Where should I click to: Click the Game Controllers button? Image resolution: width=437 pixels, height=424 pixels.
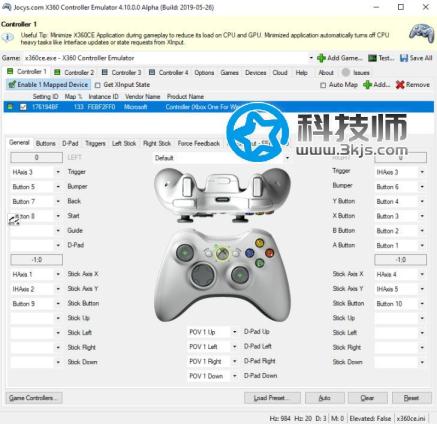click(x=34, y=398)
